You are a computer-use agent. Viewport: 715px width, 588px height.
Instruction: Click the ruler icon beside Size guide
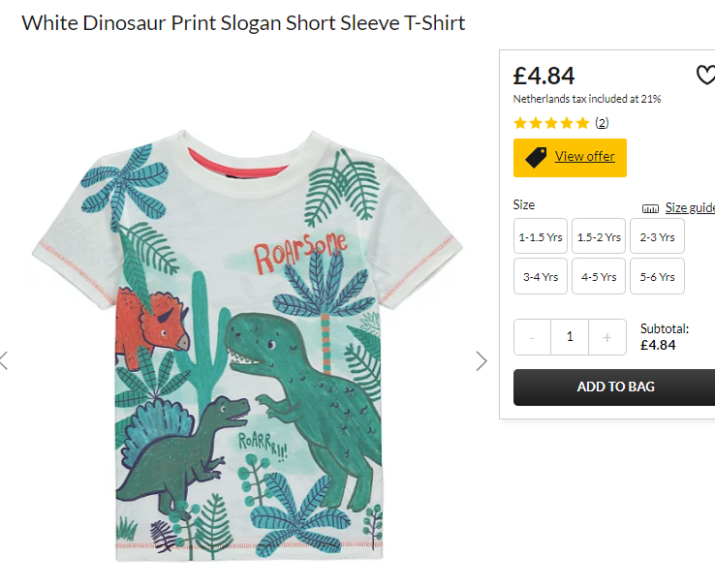pos(650,209)
